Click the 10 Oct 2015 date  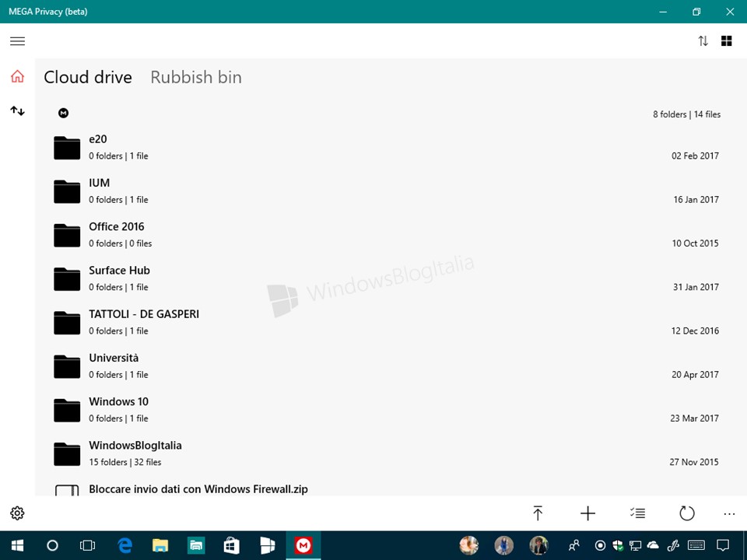(695, 243)
